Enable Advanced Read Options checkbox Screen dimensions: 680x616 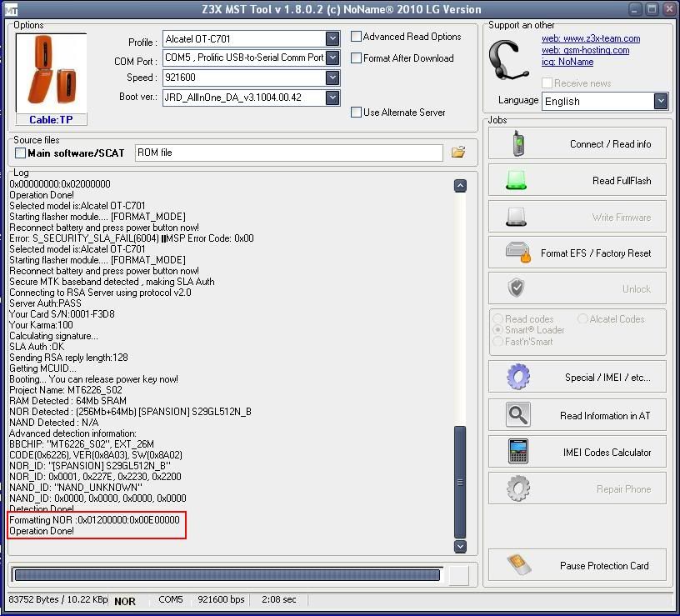click(357, 37)
